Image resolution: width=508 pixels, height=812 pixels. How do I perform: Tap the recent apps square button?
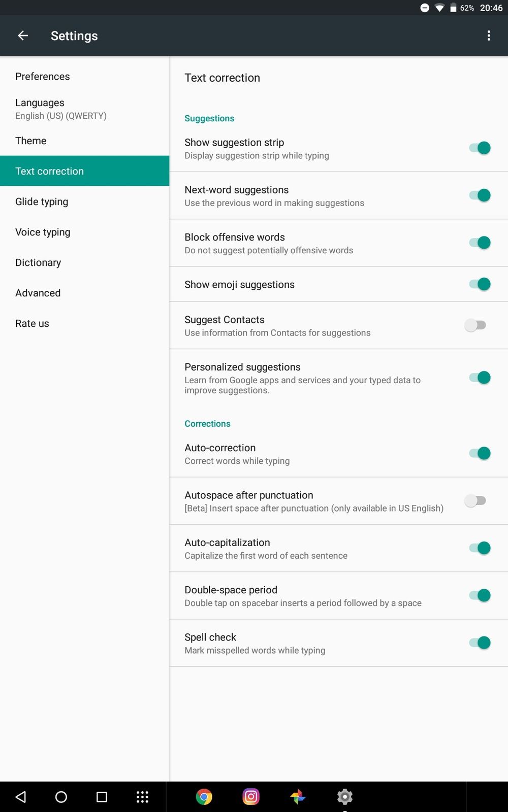[x=102, y=797]
